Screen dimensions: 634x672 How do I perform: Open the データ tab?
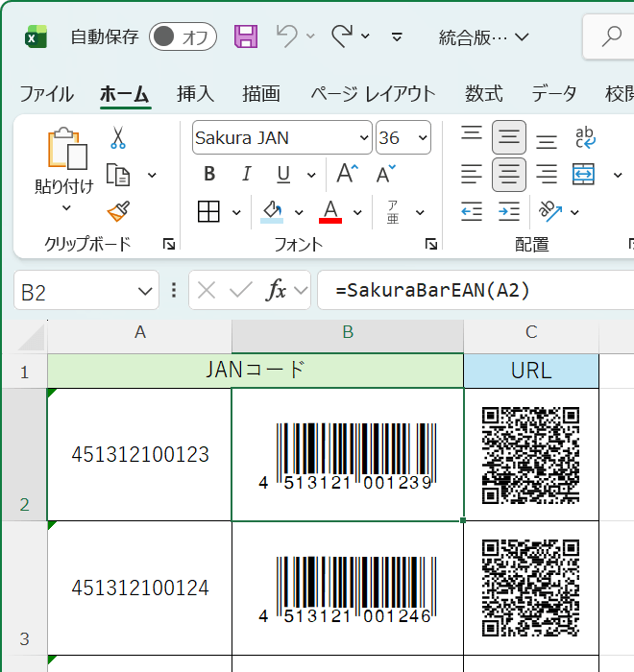tap(553, 94)
